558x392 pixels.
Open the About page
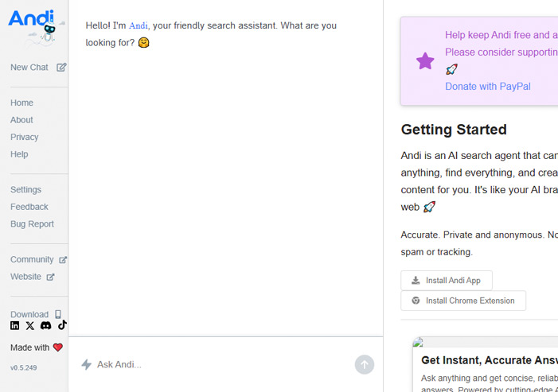(21, 120)
